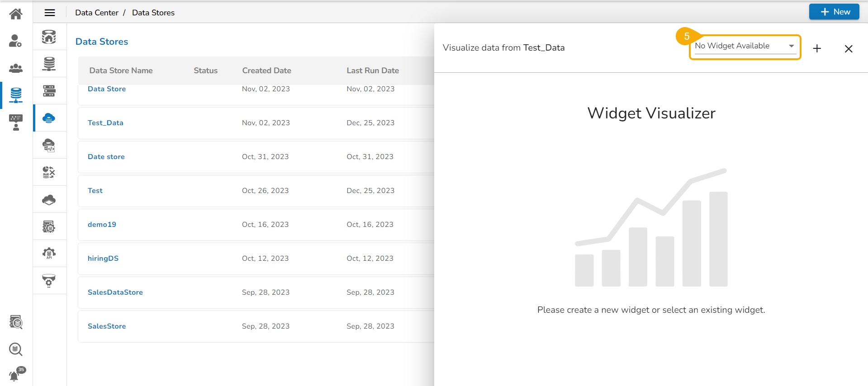
Task: Open the demo19 data store
Action: 102,225
